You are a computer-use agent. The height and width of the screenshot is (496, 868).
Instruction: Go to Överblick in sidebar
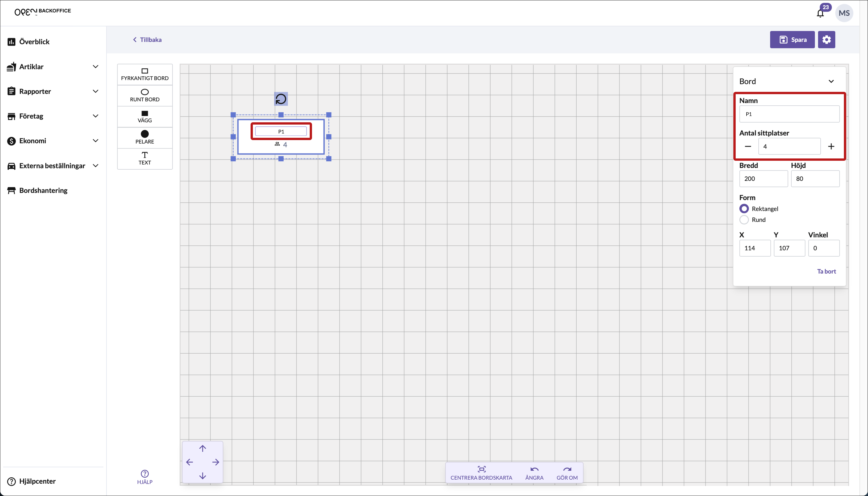tap(34, 42)
